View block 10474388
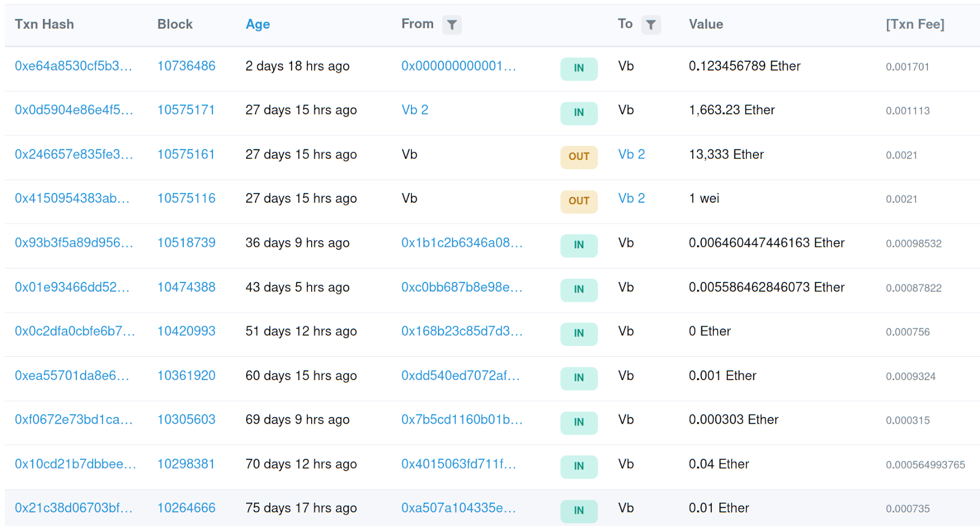980x526 pixels. 186,288
